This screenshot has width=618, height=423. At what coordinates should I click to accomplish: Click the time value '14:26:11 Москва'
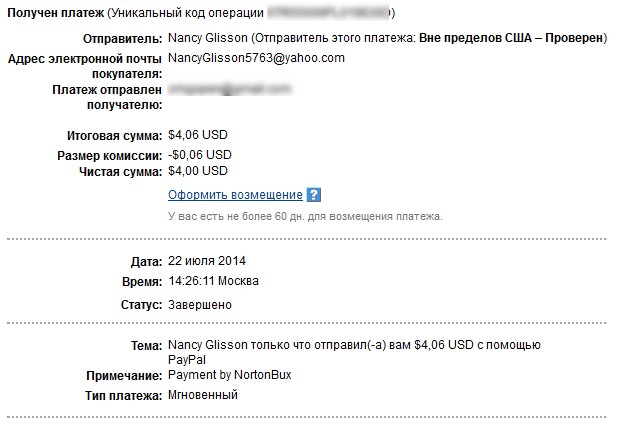[213, 281]
